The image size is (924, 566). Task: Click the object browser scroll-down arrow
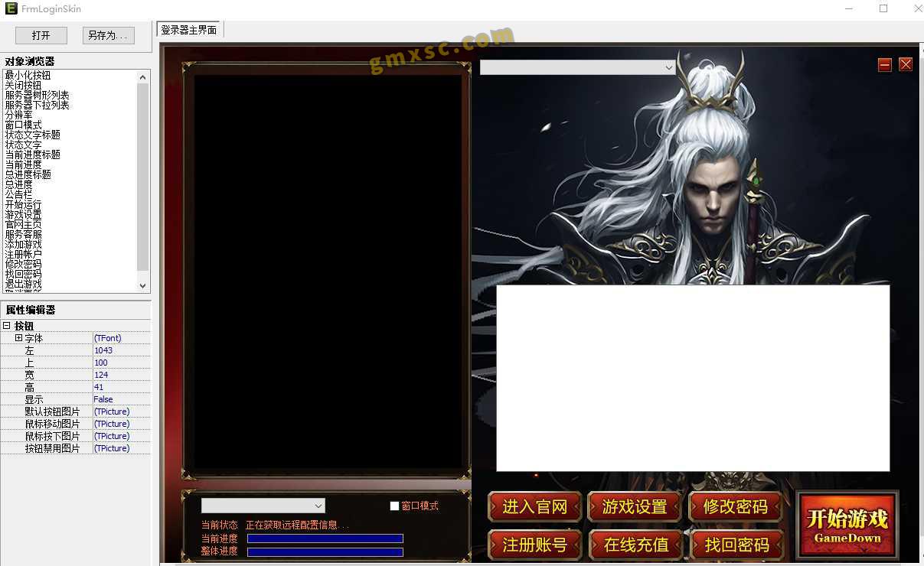tap(142, 285)
